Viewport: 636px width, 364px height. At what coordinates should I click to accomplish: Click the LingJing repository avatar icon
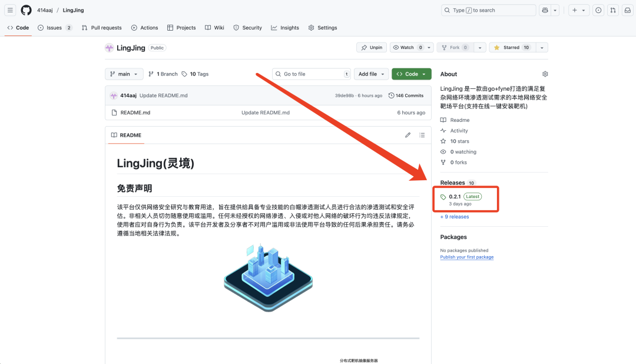109,48
